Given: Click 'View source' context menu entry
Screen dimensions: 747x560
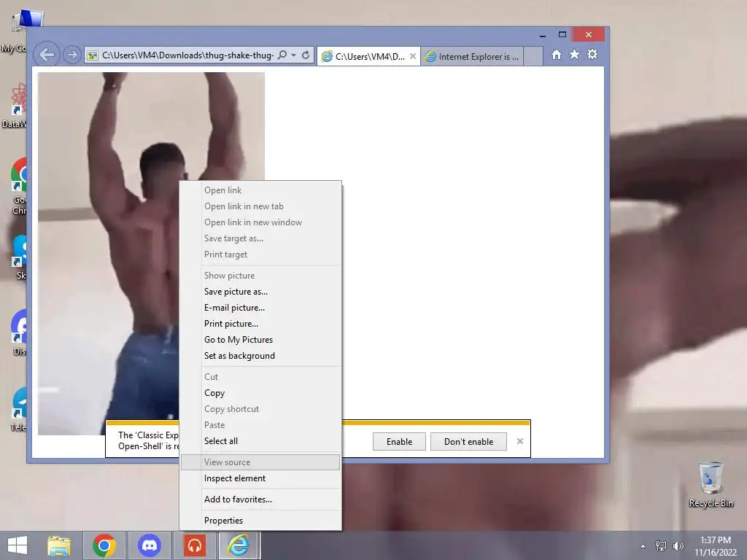Looking at the screenshot, I should [x=260, y=462].
